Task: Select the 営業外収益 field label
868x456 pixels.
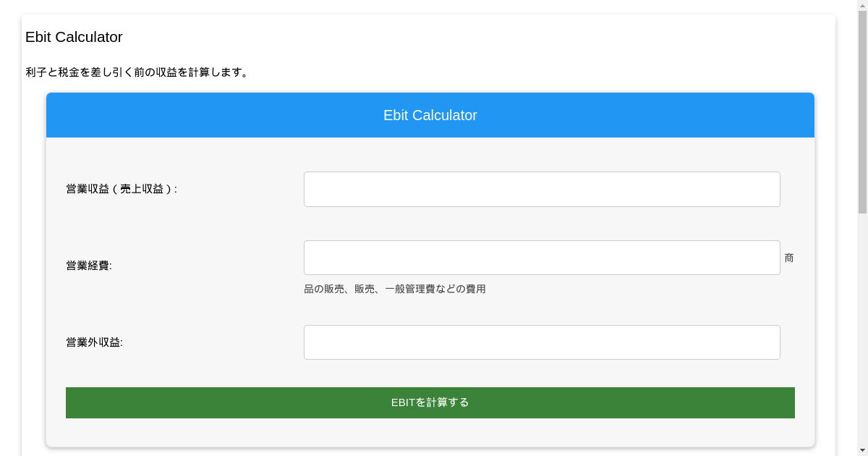Action: [x=93, y=342]
